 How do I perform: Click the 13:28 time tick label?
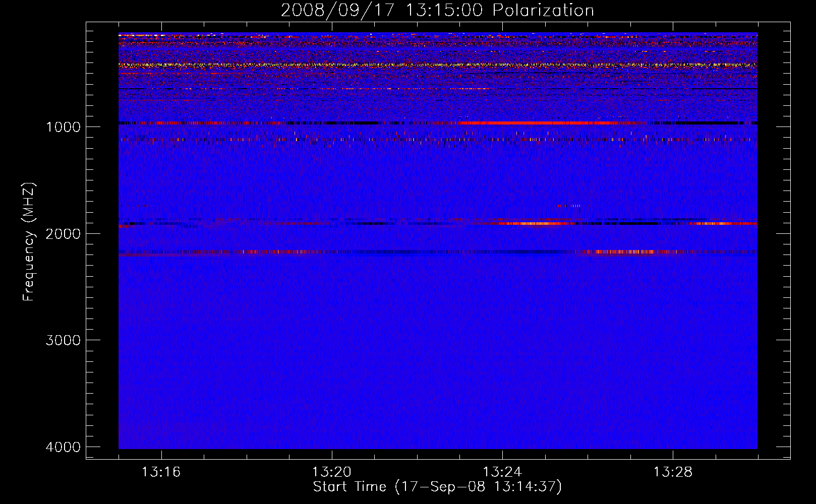673,472
